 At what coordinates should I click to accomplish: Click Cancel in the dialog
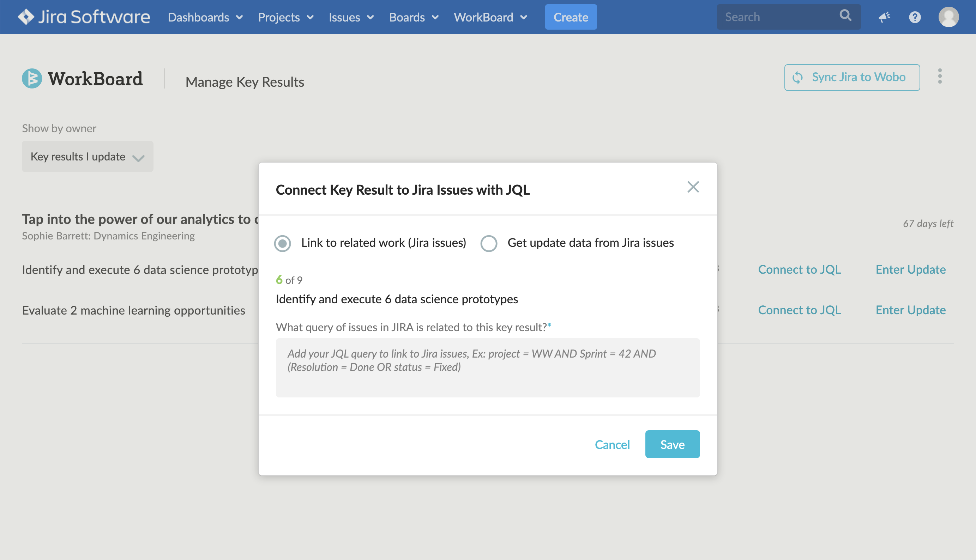coord(612,445)
